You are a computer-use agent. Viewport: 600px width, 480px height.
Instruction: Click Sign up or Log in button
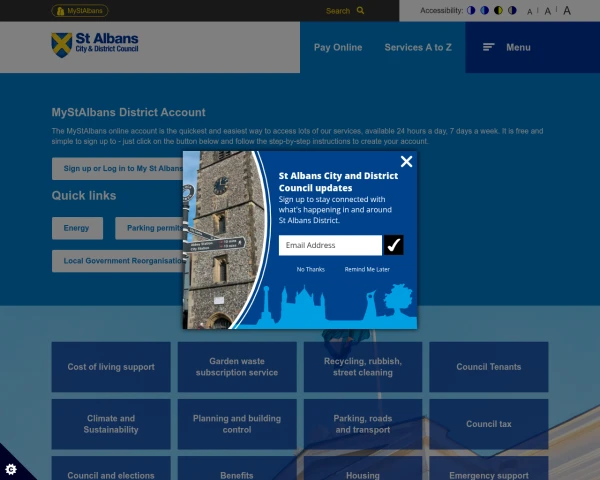coord(117,168)
